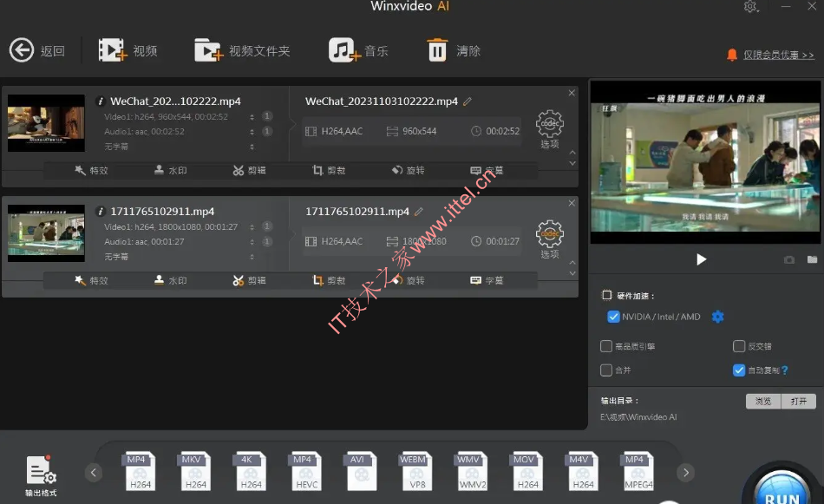
Task: Add music with the 音乐 icon
Action: point(344,50)
